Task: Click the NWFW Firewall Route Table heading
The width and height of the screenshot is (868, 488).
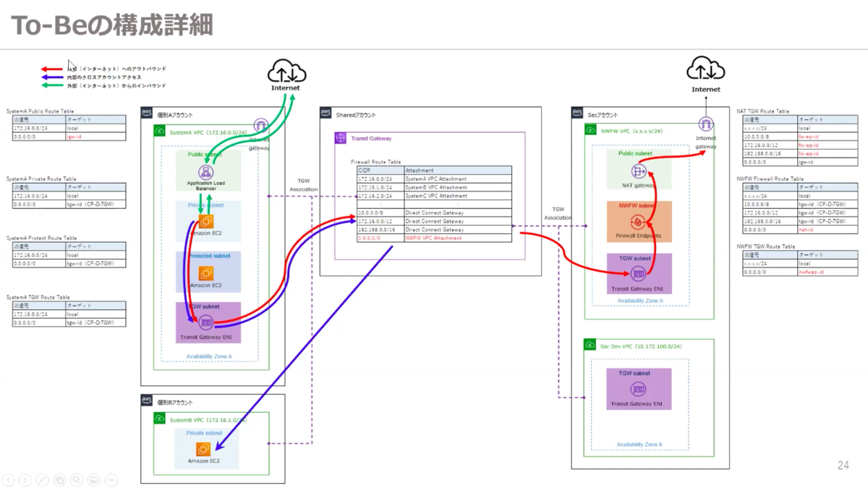Action: point(770,179)
